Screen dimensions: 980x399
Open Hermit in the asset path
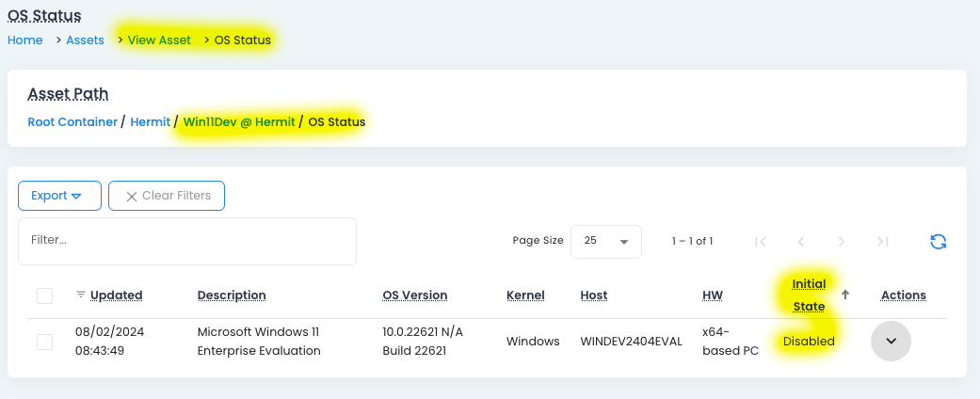point(151,121)
